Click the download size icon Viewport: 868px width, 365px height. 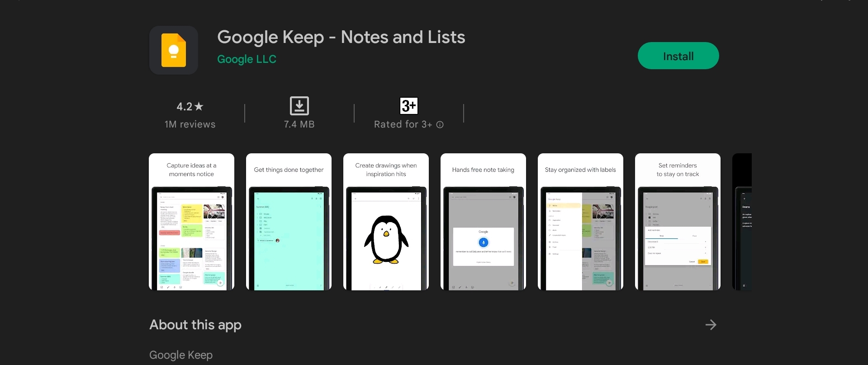[299, 106]
